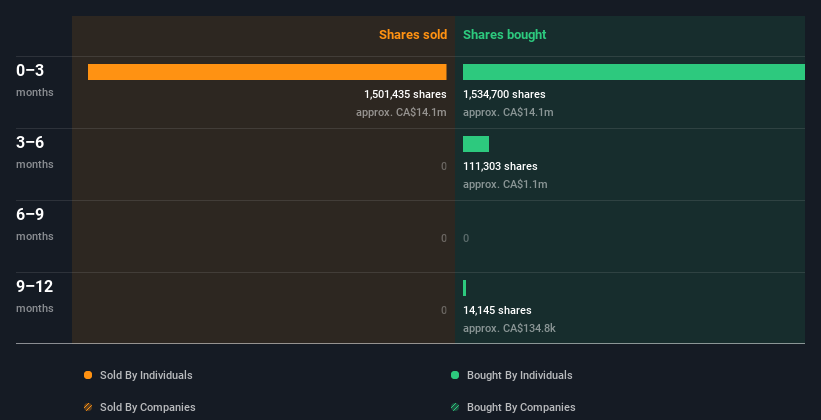The height and width of the screenshot is (420, 821).
Task: Click the '1,534,700 shares' value
Action: [x=504, y=94]
